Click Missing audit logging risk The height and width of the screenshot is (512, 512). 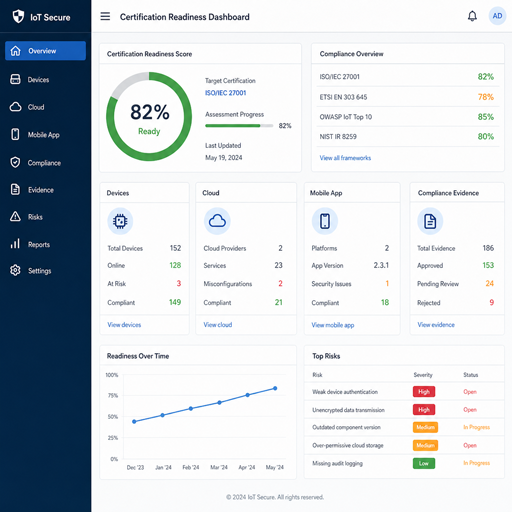click(337, 463)
